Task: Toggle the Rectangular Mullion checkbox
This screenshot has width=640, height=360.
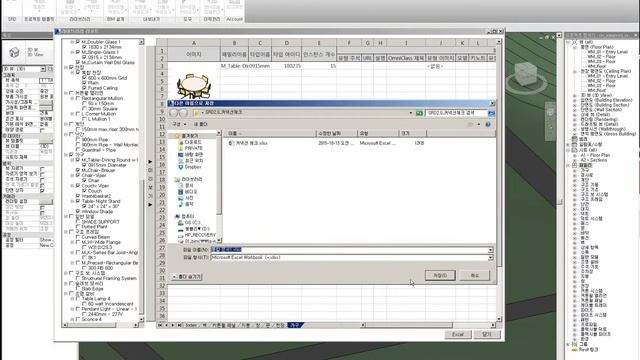Action: (78, 98)
